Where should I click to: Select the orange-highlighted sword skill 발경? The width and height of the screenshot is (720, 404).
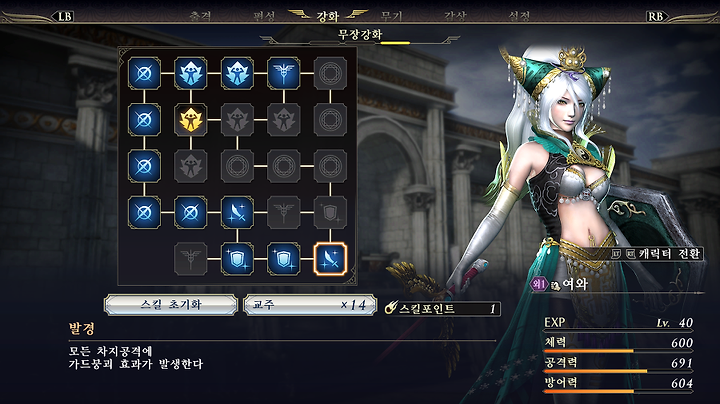pos(330,259)
